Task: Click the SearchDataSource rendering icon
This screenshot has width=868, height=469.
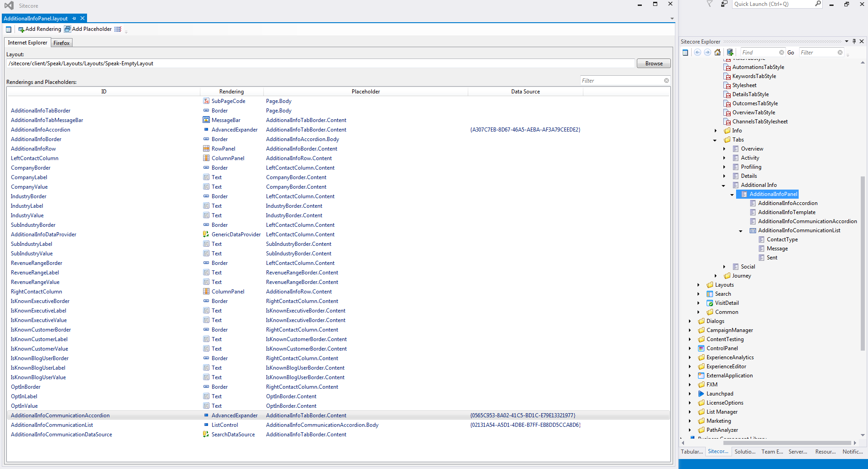Action: coord(206,435)
